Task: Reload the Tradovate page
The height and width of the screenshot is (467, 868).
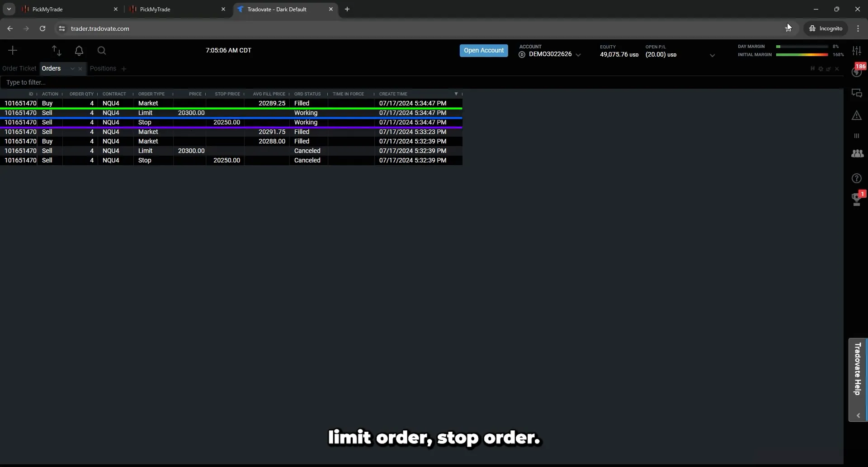Action: [x=42, y=29]
